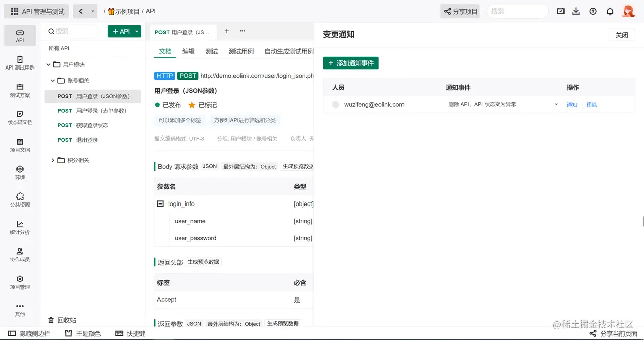Open the notification event dropdown for wuzifeng@eolink.com
This screenshot has width=644, height=340.
coord(556,105)
